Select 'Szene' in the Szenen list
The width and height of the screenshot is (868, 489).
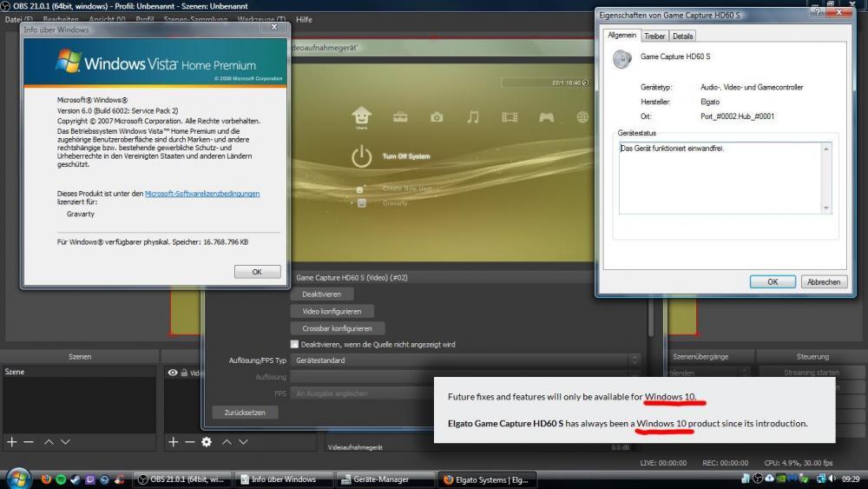[79, 372]
